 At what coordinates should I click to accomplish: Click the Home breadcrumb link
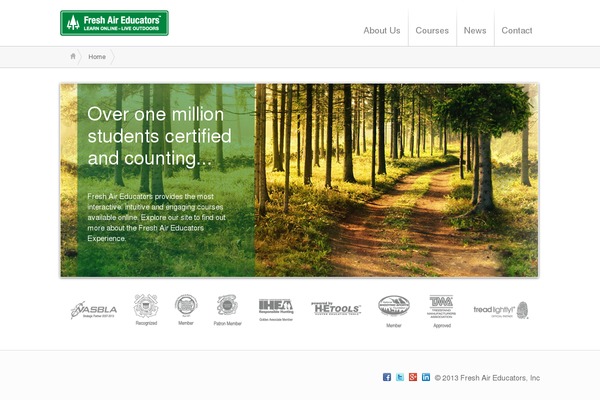click(x=97, y=57)
